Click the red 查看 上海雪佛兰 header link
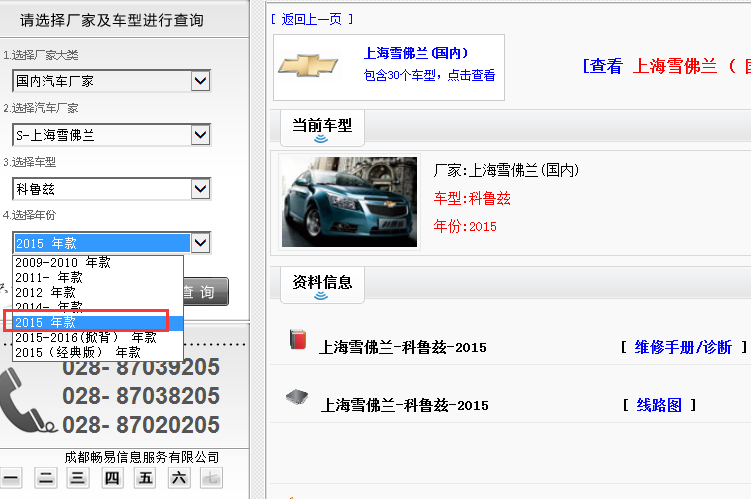Viewport: 751px width, 499px height. point(666,66)
